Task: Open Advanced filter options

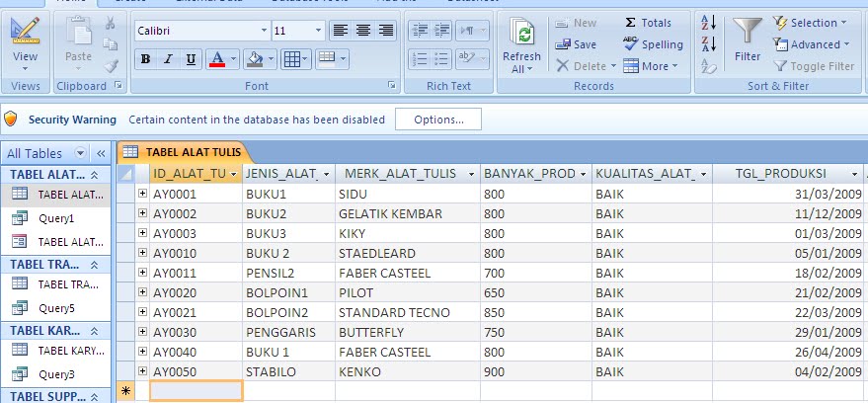Action: coord(812,44)
